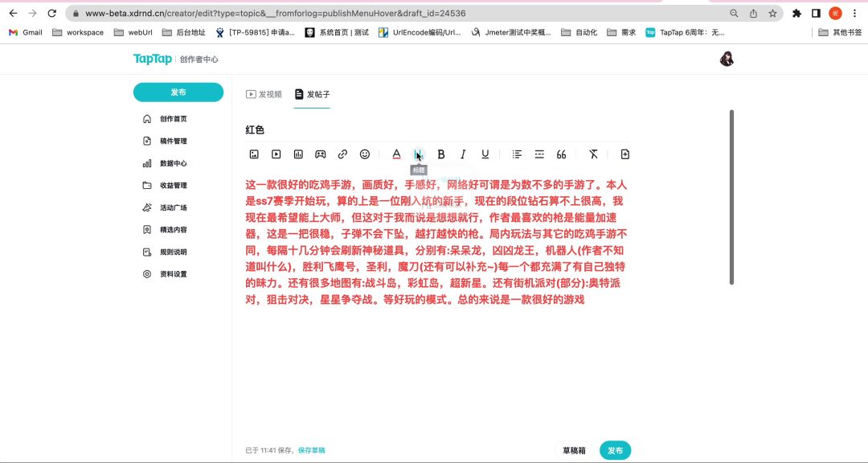
Task: Click the 保存草稿 link
Action: click(x=312, y=451)
